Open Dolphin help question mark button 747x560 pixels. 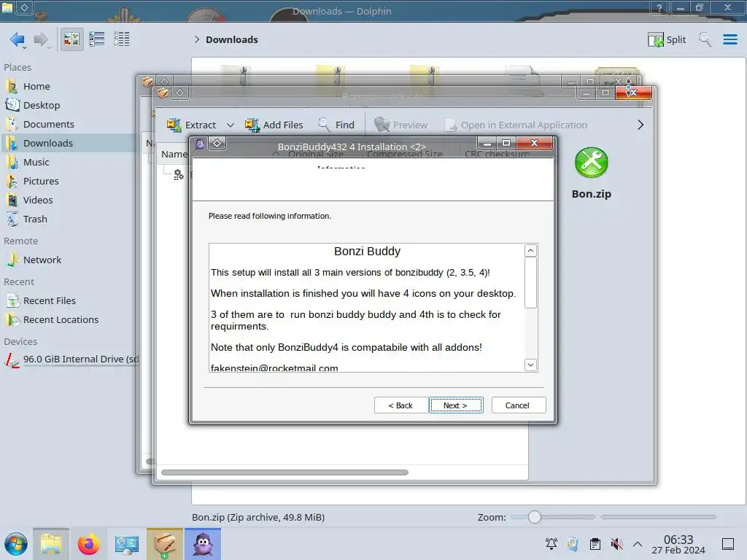pos(659,7)
